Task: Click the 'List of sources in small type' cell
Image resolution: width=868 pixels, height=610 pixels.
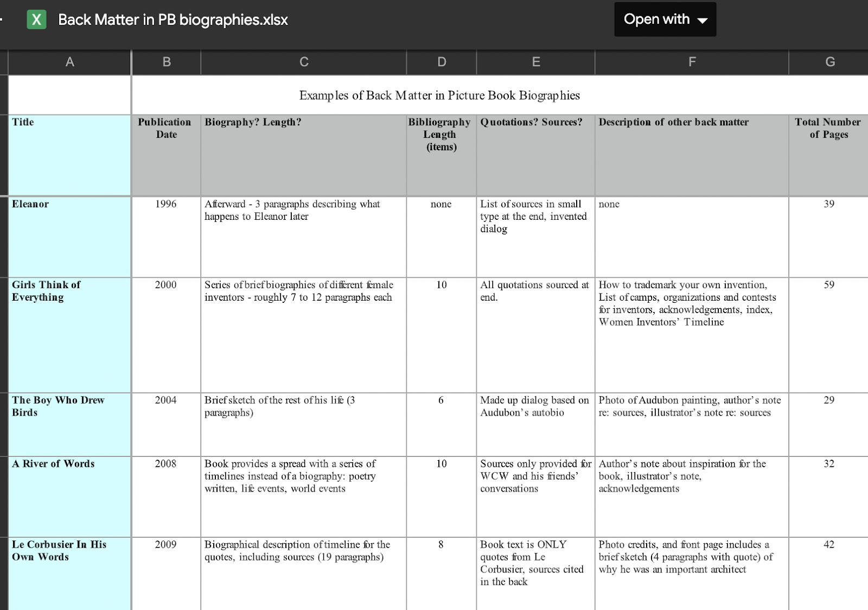Action: click(x=536, y=237)
